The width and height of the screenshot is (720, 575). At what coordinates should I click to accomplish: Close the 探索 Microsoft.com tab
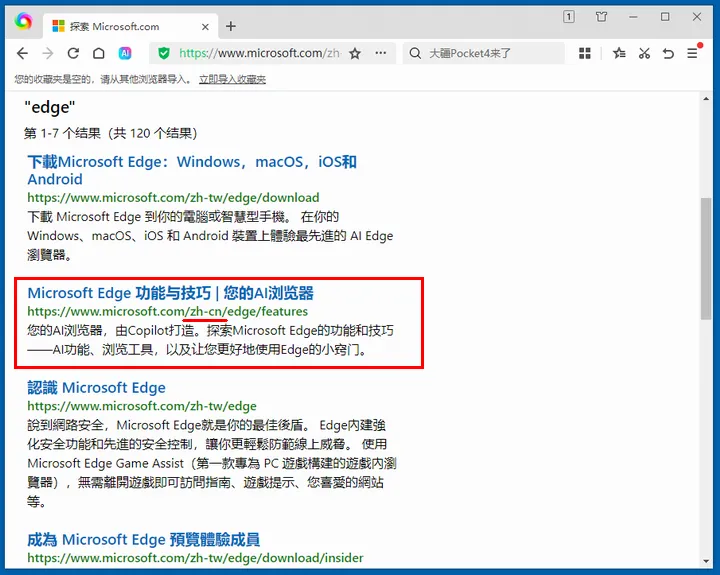tap(205, 27)
